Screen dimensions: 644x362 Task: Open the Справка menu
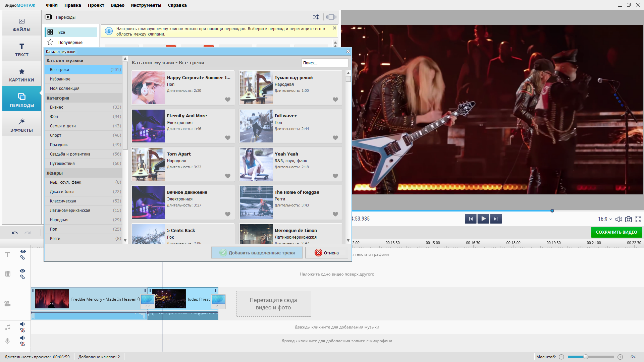pos(177,5)
